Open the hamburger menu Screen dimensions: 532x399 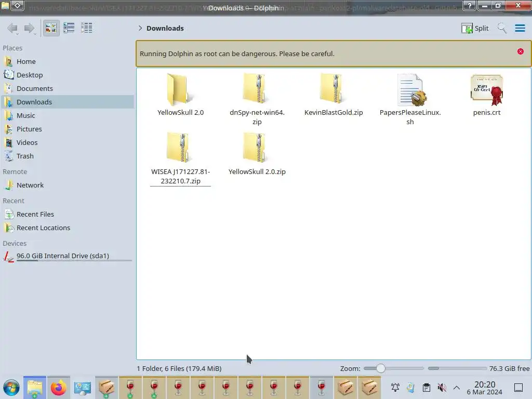[x=520, y=28]
